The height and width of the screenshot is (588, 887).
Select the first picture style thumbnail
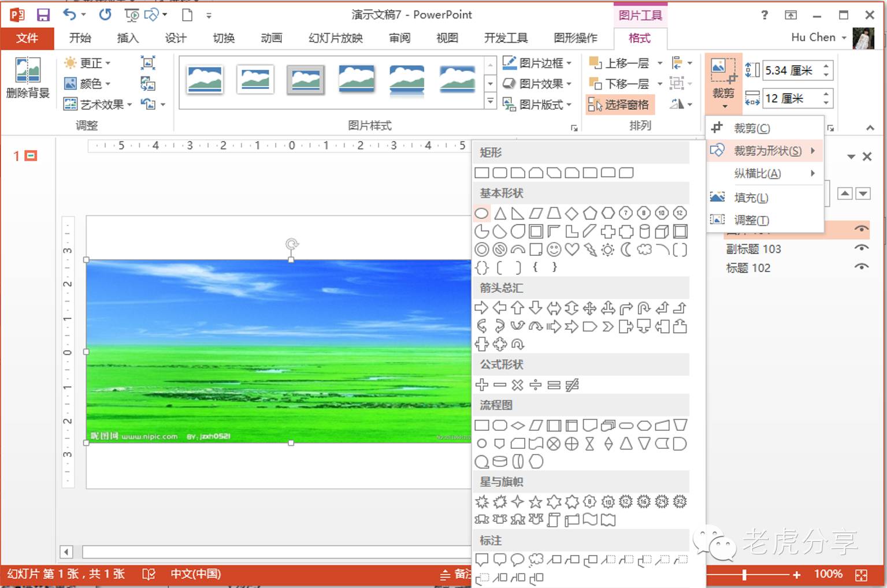click(205, 80)
